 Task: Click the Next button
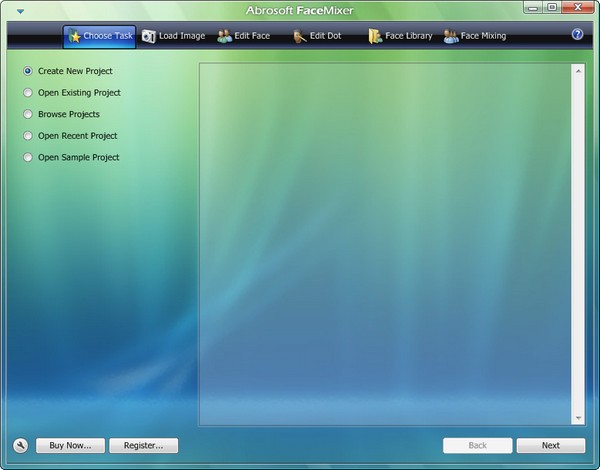tap(551, 446)
